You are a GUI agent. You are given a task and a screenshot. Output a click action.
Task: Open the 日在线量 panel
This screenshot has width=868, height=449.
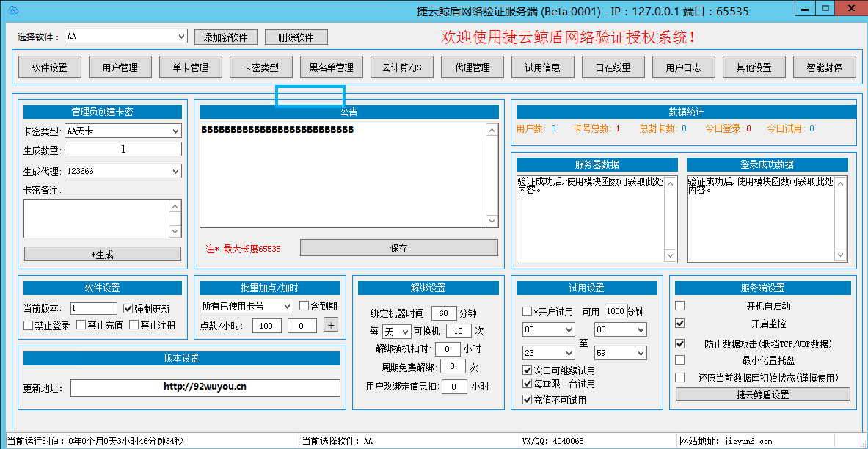(x=613, y=66)
